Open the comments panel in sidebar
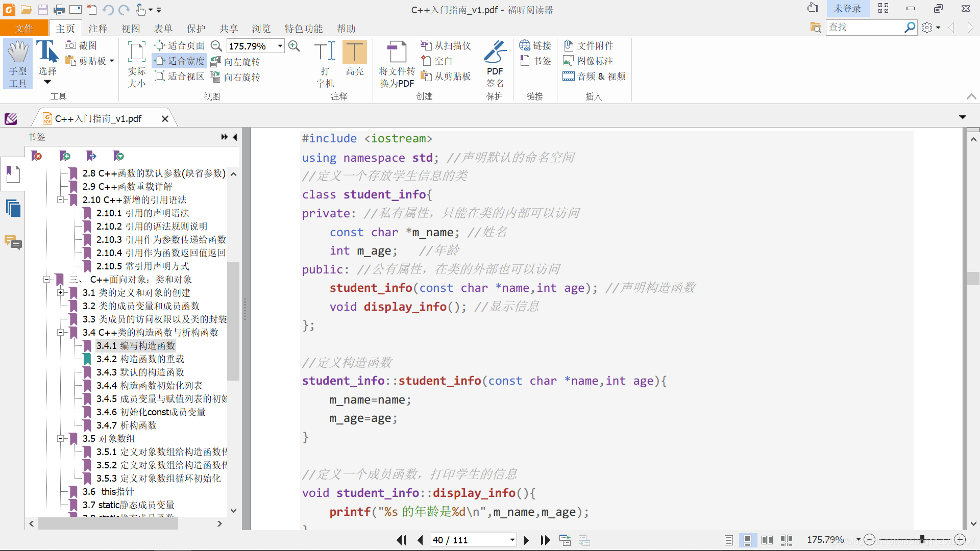This screenshot has width=980, height=551. [x=13, y=242]
